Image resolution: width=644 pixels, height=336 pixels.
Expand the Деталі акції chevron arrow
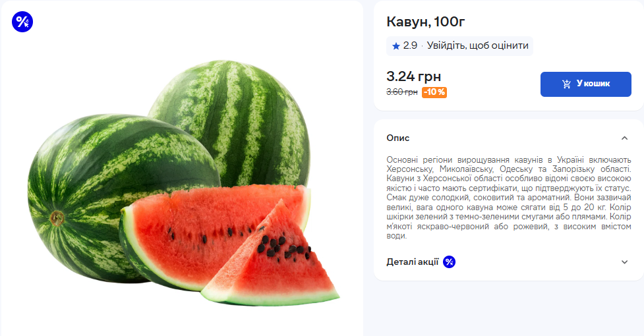[x=625, y=262]
